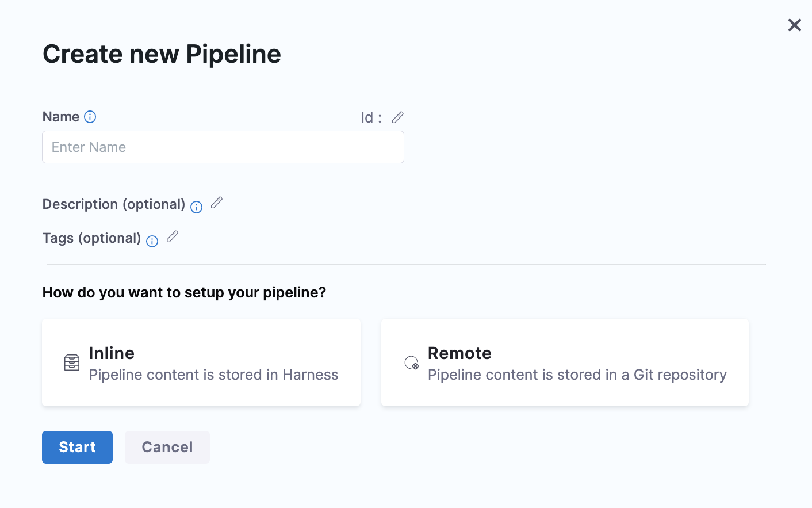Click the Tags info icon
This screenshot has height=508, width=812.
click(152, 241)
